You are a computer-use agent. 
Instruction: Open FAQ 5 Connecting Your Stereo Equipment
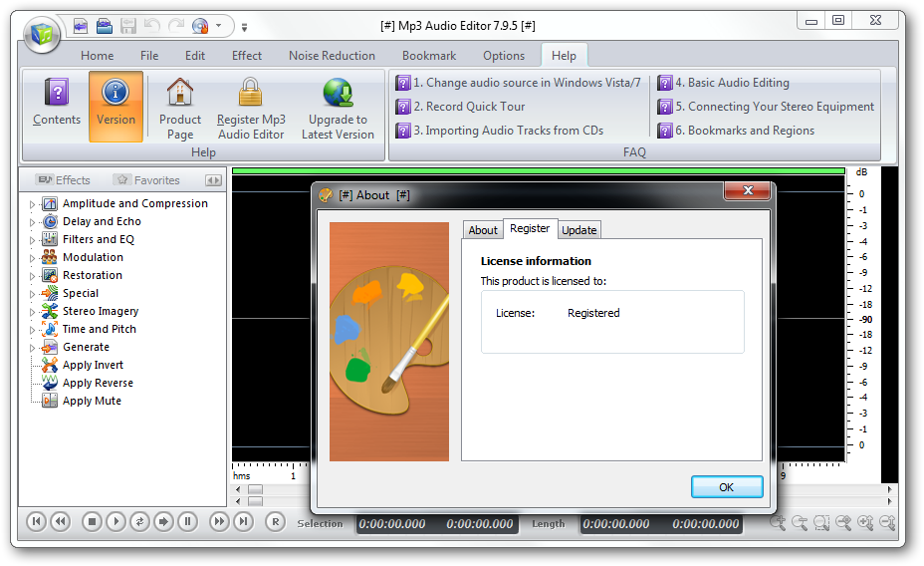point(766,107)
